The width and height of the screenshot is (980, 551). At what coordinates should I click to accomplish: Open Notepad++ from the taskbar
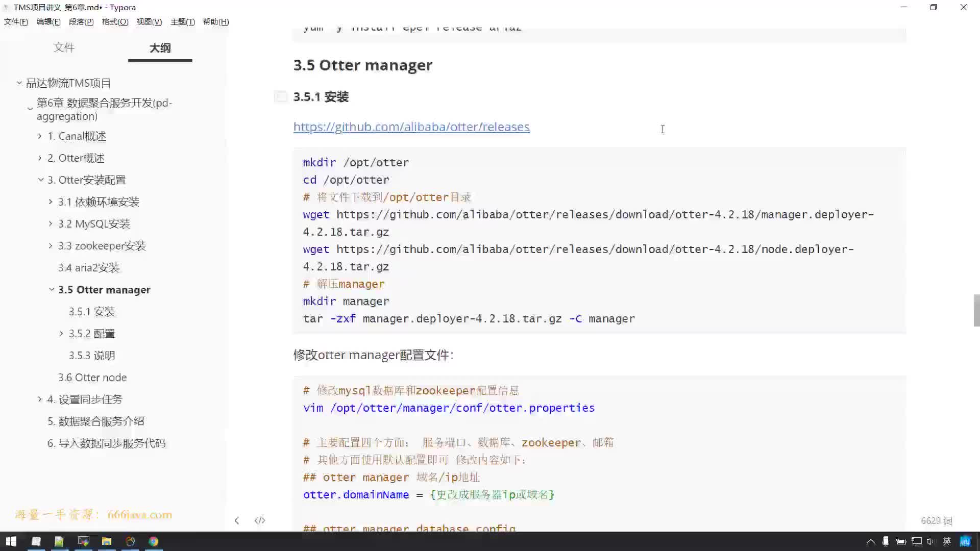click(x=59, y=541)
